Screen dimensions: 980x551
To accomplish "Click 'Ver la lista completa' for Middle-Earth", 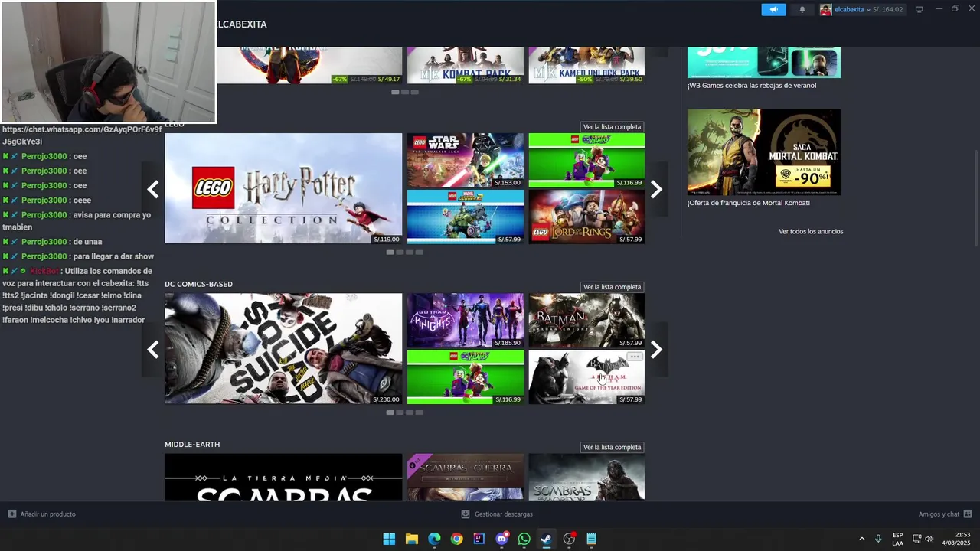I will [612, 447].
